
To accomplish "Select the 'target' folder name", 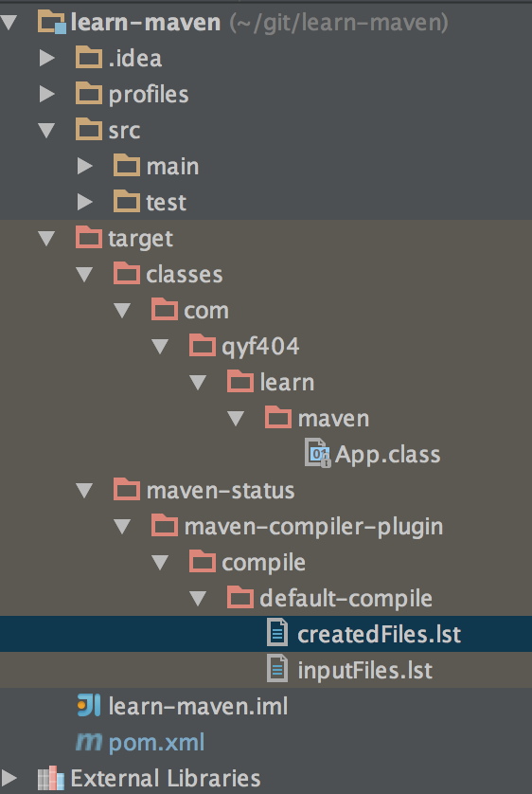I will (141, 240).
